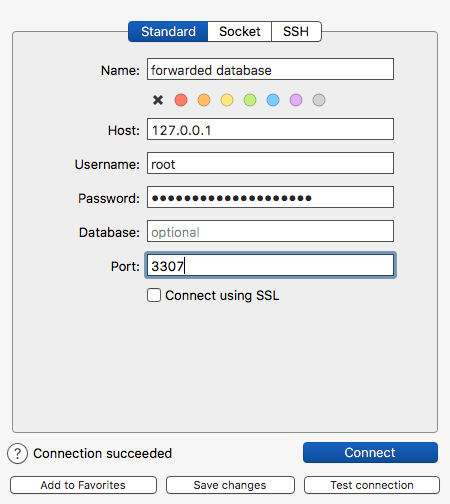Pick the purple color label
This screenshot has width=450, height=504.
[296, 100]
